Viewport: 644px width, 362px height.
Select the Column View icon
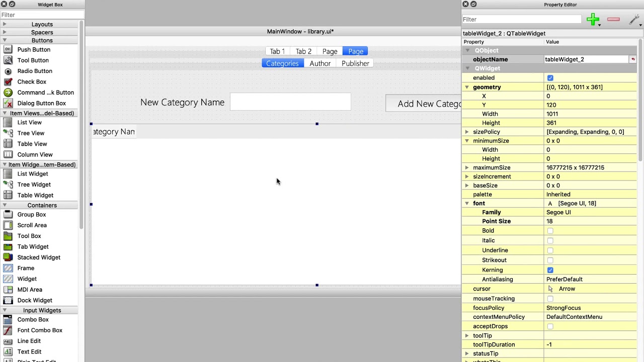(8, 155)
